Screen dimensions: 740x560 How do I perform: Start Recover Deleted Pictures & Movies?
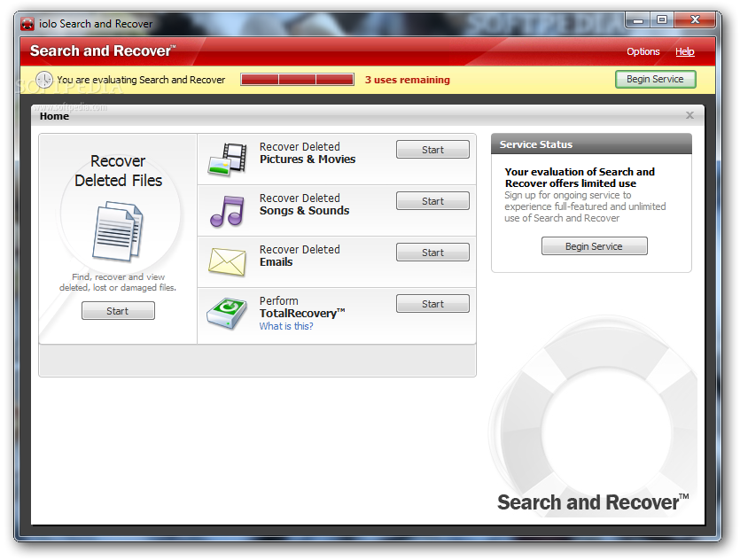coord(432,150)
